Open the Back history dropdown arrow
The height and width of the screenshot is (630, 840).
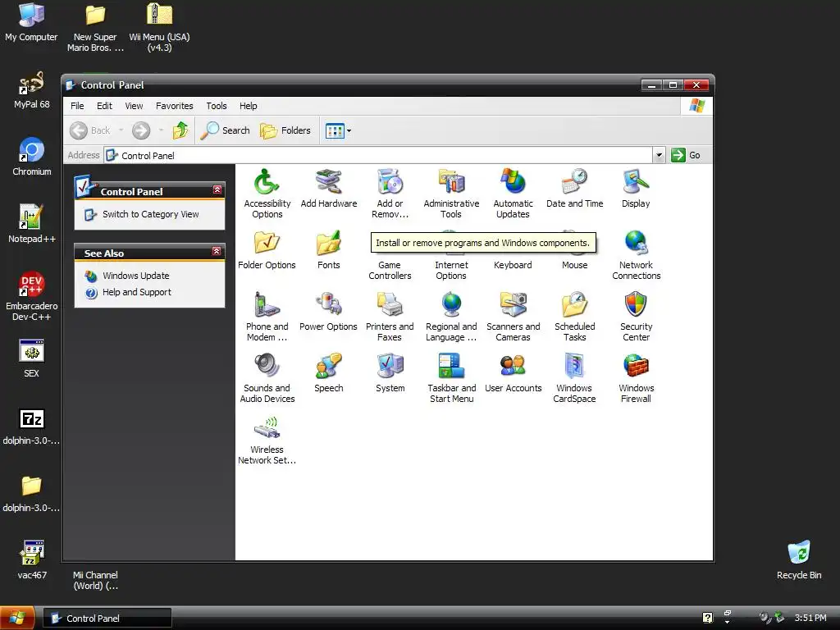pos(121,130)
